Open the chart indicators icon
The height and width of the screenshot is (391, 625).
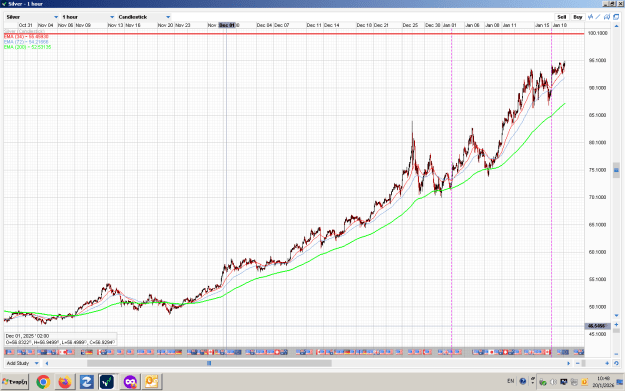[x=590, y=17]
